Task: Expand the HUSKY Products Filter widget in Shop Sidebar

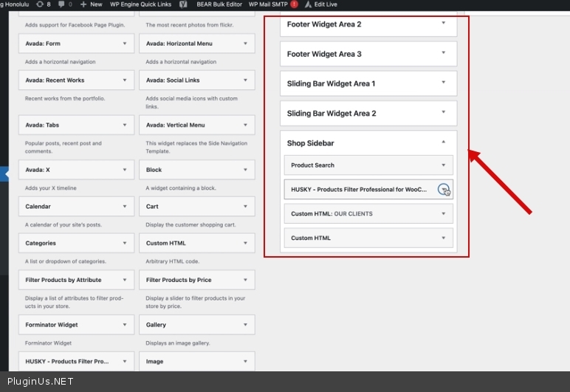Action: [443, 190]
